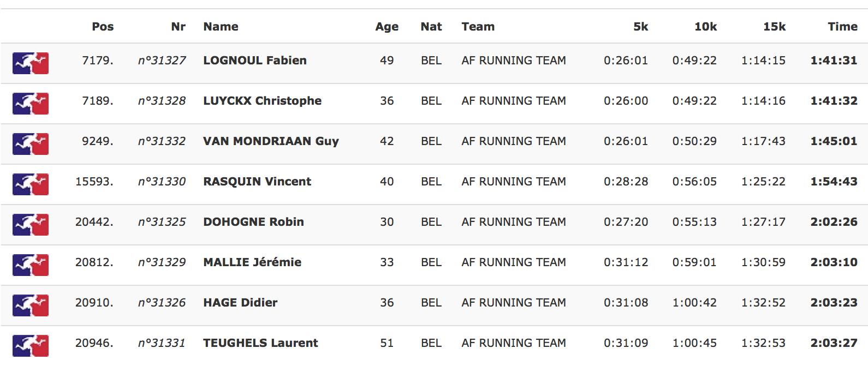Sort results by the Time column header
The width and height of the screenshot is (868, 372).
point(842,26)
